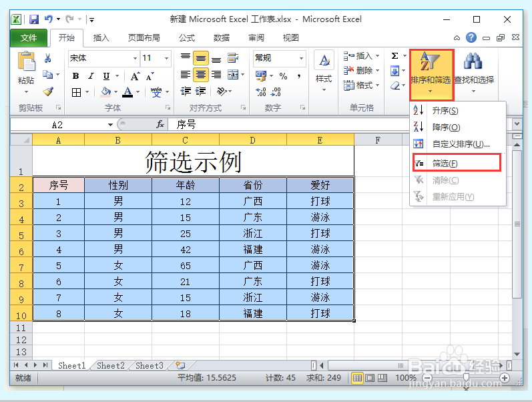Viewport: 532px width, 402px height.
Task: Click Increase Indent icon
Action: click(200, 91)
